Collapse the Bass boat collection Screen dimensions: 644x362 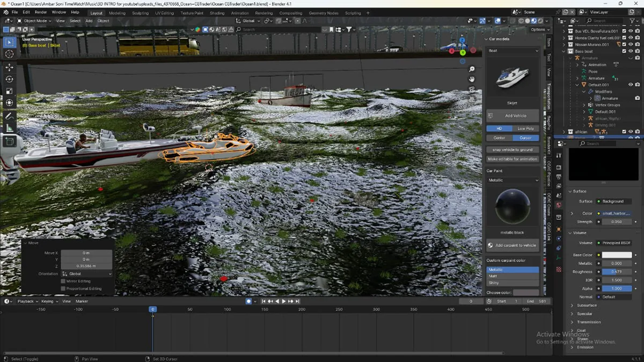(x=564, y=52)
